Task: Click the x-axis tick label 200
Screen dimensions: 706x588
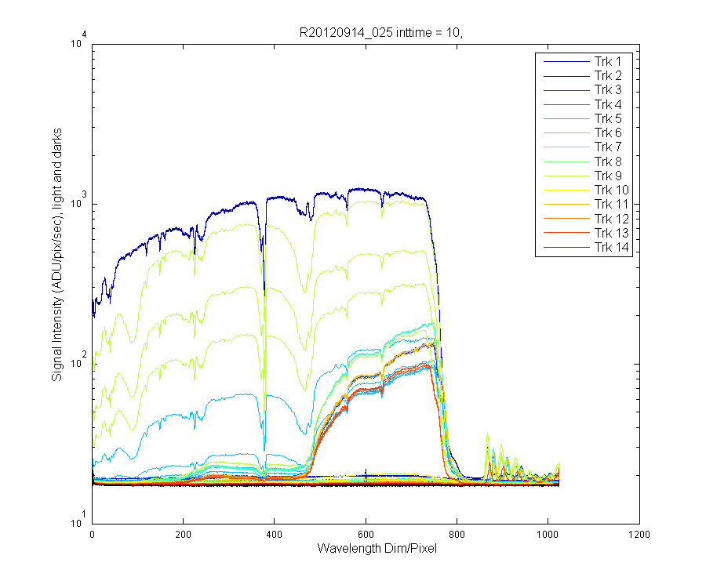Action: 183,535
